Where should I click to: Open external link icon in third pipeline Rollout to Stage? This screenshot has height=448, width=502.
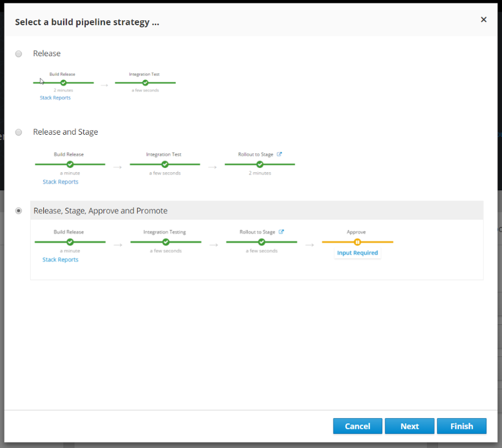coord(281,232)
